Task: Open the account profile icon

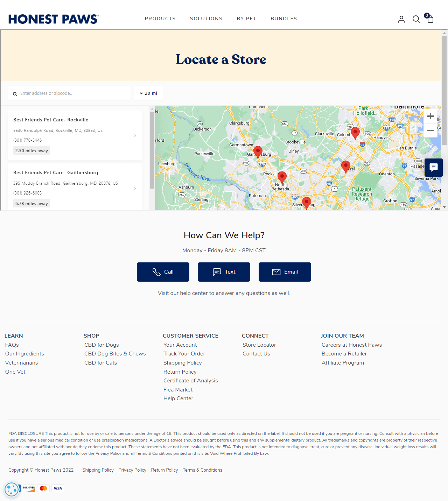Action: coord(401,19)
